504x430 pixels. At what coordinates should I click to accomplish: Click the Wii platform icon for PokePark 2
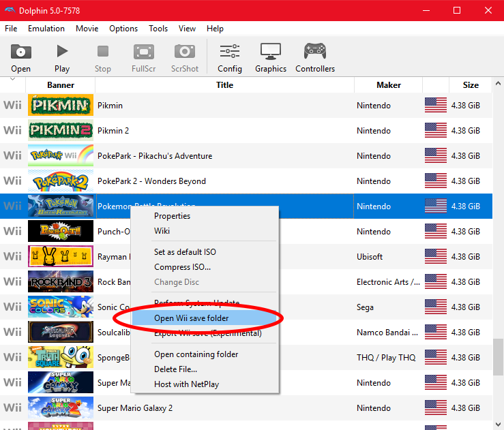click(x=13, y=181)
